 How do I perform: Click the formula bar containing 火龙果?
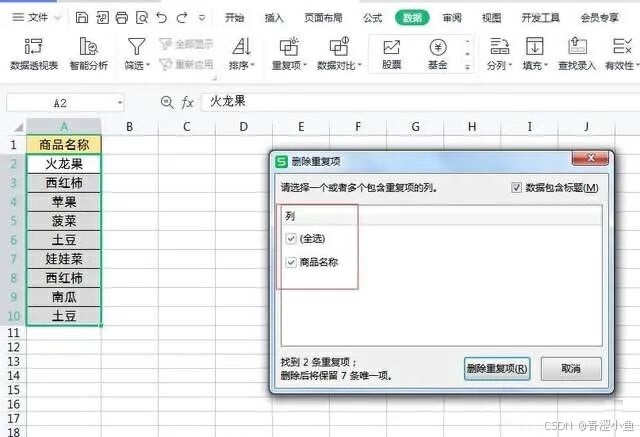click(x=420, y=102)
